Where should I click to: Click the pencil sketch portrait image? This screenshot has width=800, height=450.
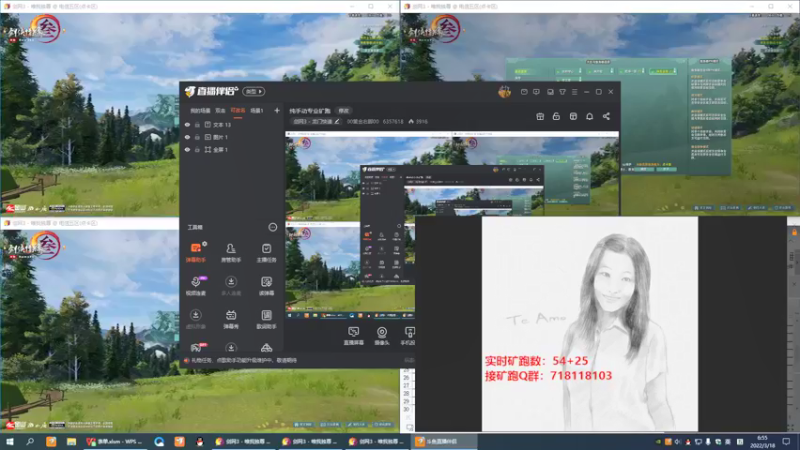(x=590, y=323)
